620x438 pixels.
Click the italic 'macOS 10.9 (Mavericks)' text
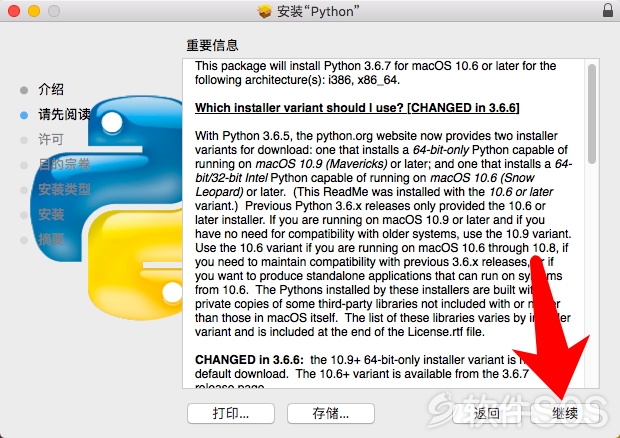[321, 164]
